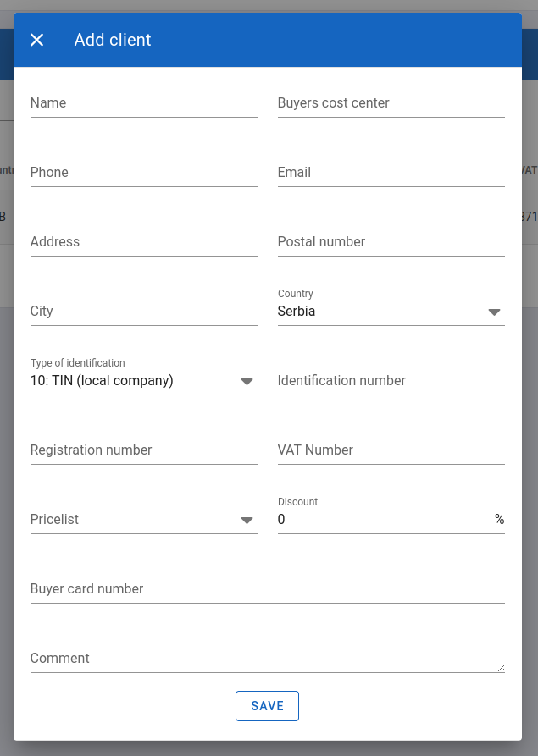This screenshot has height=756, width=538.
Task: Open the Country dropdown arrow
Action: pos(494,312)
